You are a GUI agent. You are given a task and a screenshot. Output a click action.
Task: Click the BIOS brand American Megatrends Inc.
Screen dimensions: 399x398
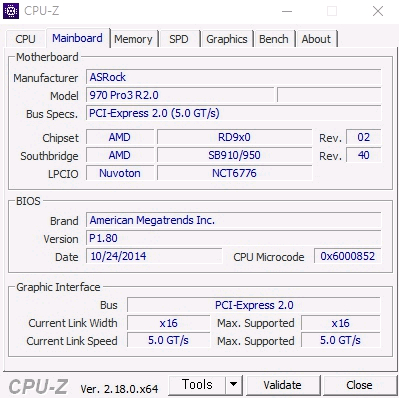(233, 220)
